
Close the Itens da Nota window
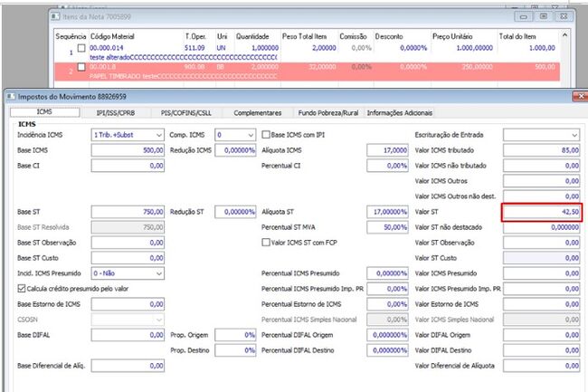coord(564,16)
